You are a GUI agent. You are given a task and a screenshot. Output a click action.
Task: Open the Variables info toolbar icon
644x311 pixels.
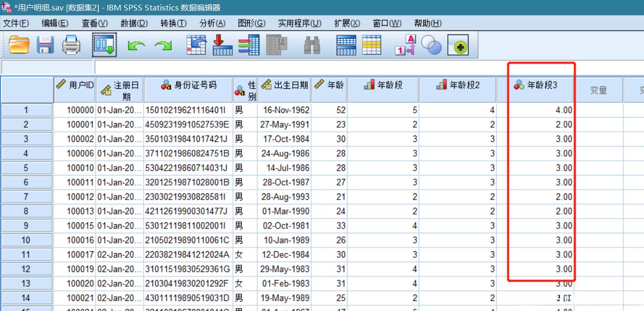[249, 45]
